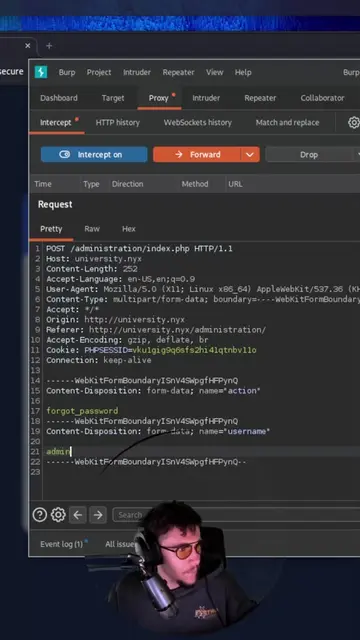Open the View menu

(x=215, y=72)
